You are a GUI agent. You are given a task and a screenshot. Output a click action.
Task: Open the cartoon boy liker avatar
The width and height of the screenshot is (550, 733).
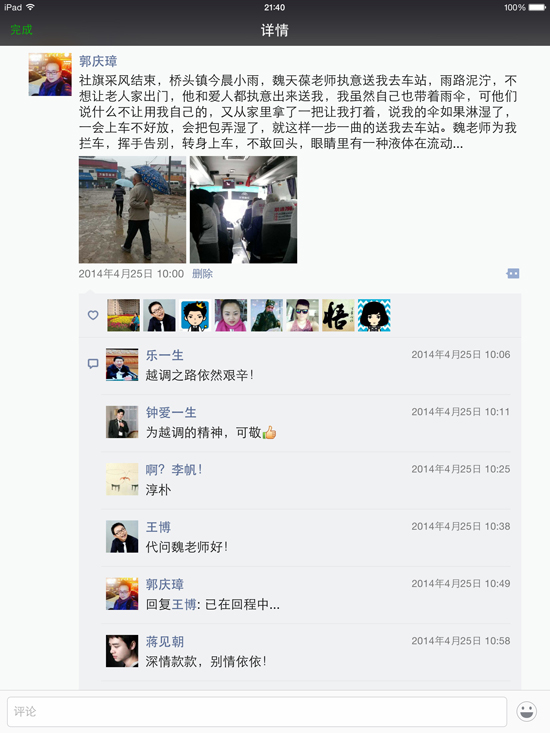point(195,315)
